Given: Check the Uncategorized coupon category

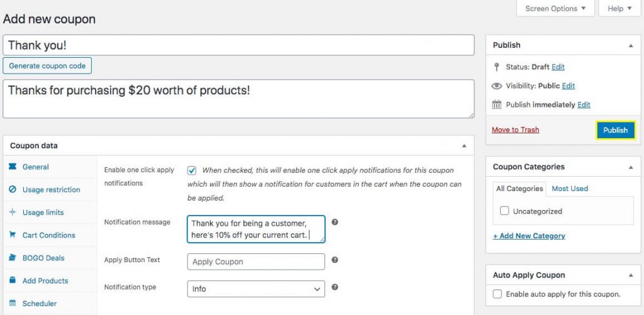Looking at the screenshot, I should coord(504,211).
